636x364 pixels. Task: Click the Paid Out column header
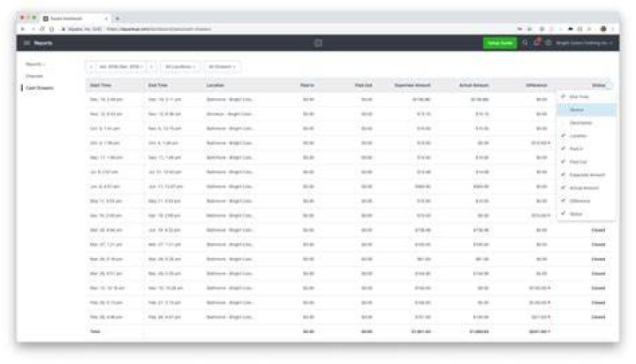coord(363,85)
